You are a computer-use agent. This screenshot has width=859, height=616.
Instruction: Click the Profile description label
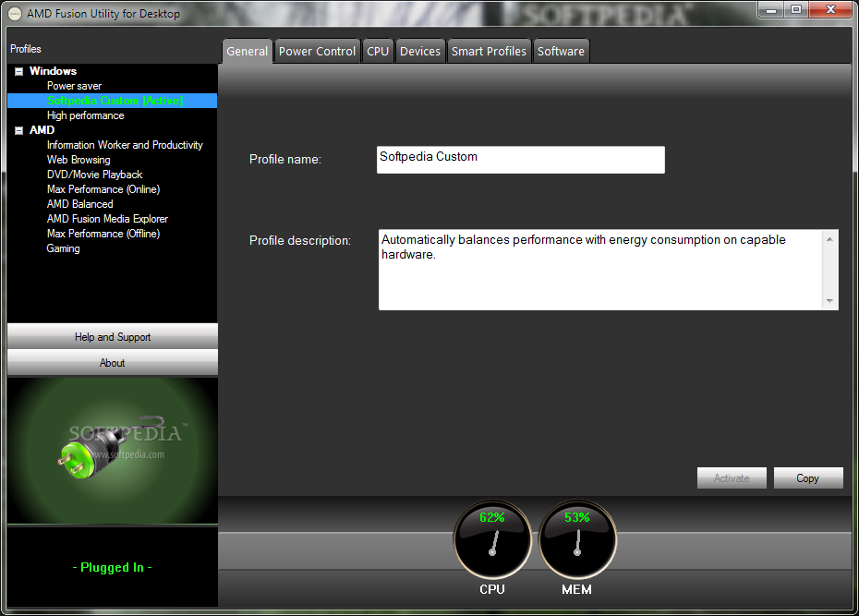(x=300, y=240)
